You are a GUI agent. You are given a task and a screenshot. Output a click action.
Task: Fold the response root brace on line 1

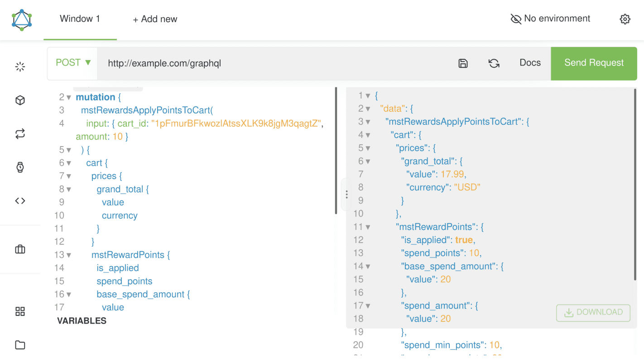(x=368, y=95)
